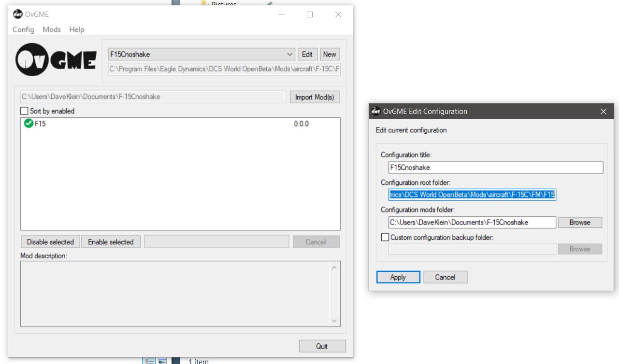Image resolution: width=619 pixels, height=364 pixels.
Task: Click Apply in Edit Configuration dialog
Action: [x=398, y=277]
